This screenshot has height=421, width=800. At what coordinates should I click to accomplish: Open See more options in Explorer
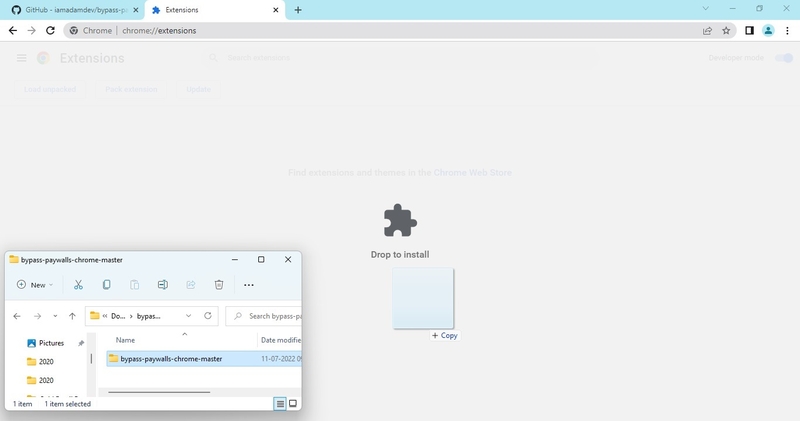(x=248, y=285)
